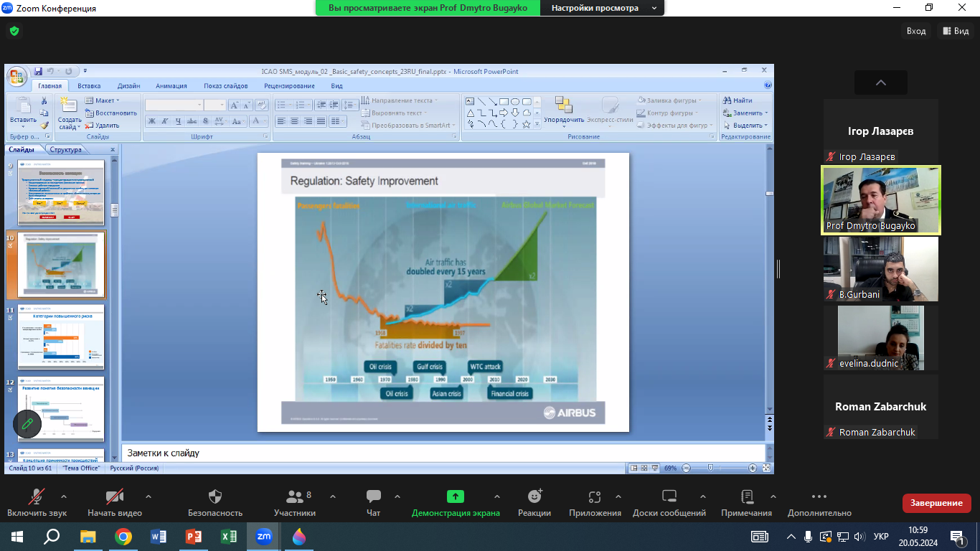This screenshot has height=551, width=980.
Task: Open the Дополнительно more menu
Action: [x=819, y=496]
